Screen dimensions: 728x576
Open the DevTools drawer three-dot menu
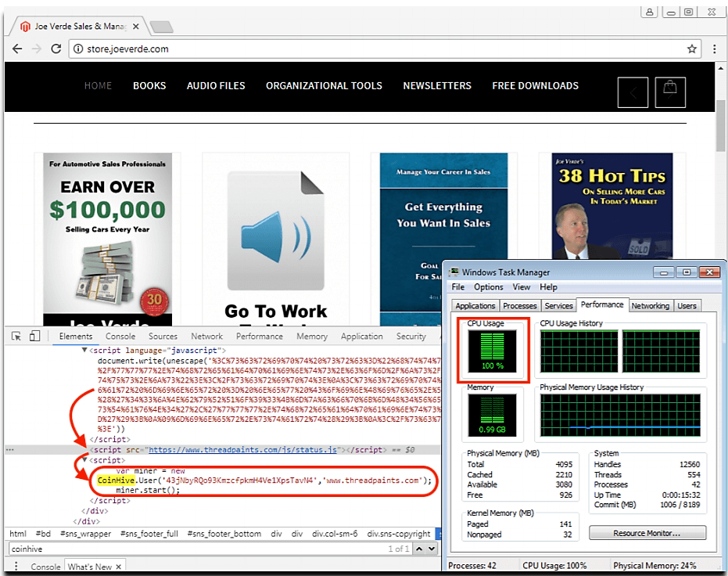coord(16,567)
